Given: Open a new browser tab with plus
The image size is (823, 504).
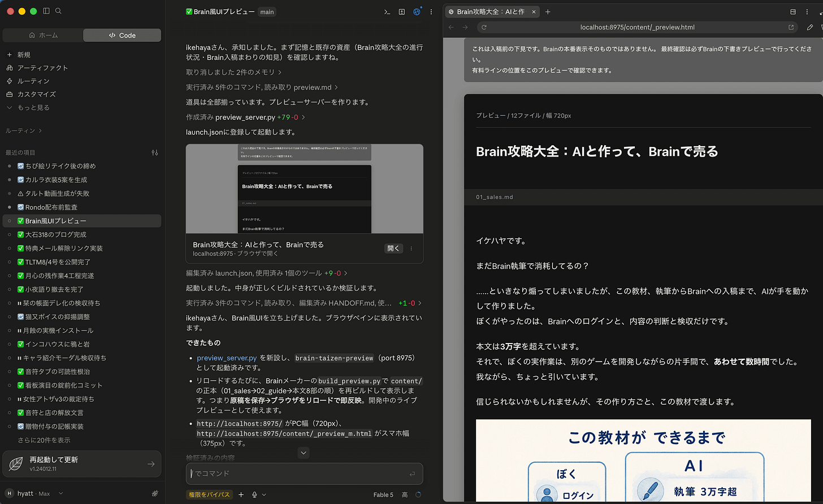Looking at the screenshot, I should (x=548, y=11).
